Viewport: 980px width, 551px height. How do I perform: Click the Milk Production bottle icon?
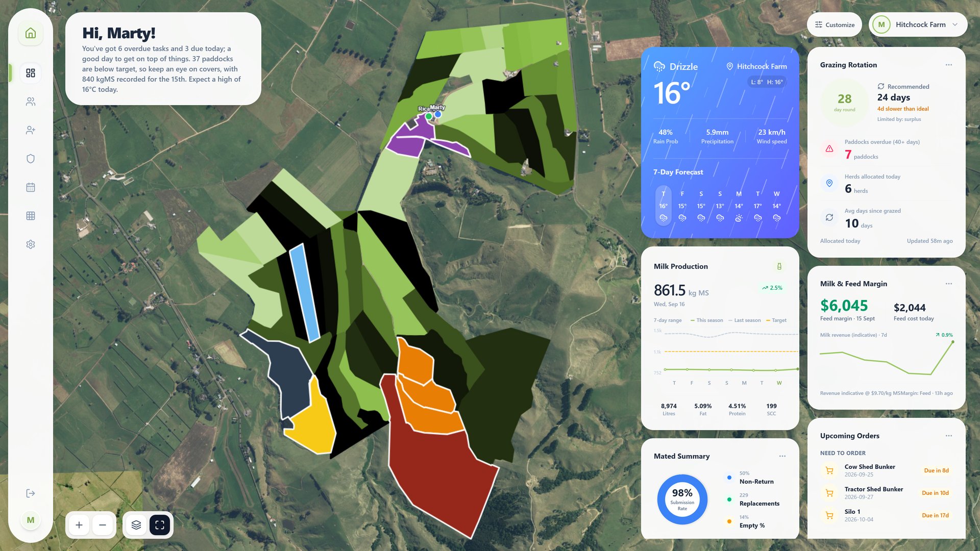[779, 266]
